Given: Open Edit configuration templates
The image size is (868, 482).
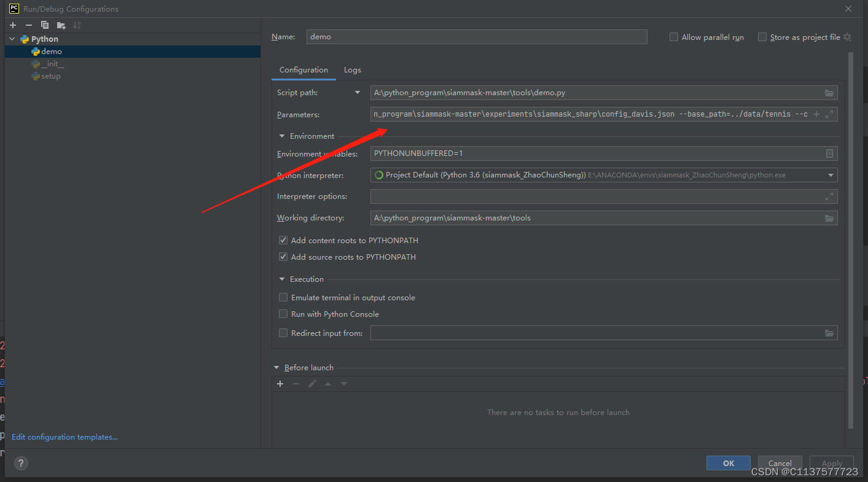Looking at the screenshot, I should [64, 437].
